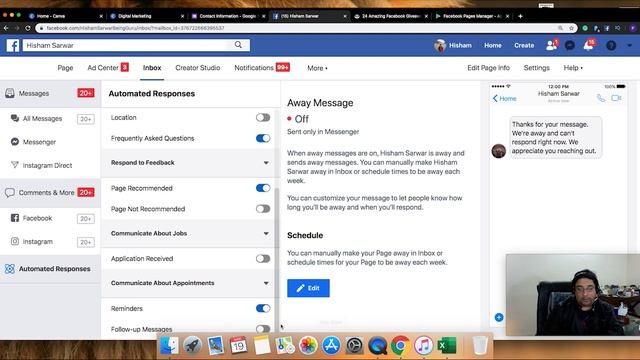Viewport: 640px width, 360px height.
Task: Switch to the Ad Center tab
Action: pos(108,68)
